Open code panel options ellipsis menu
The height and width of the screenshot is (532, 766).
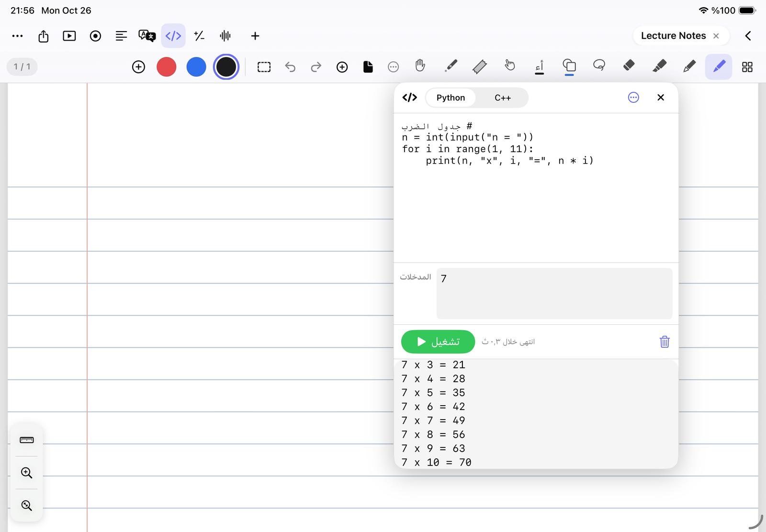[633, 98]
